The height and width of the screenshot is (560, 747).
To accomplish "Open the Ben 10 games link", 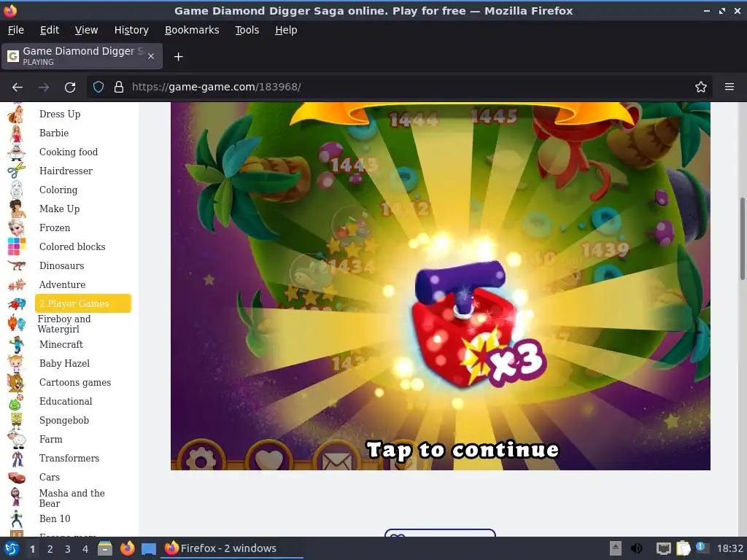I will click(x=55, y=518).
